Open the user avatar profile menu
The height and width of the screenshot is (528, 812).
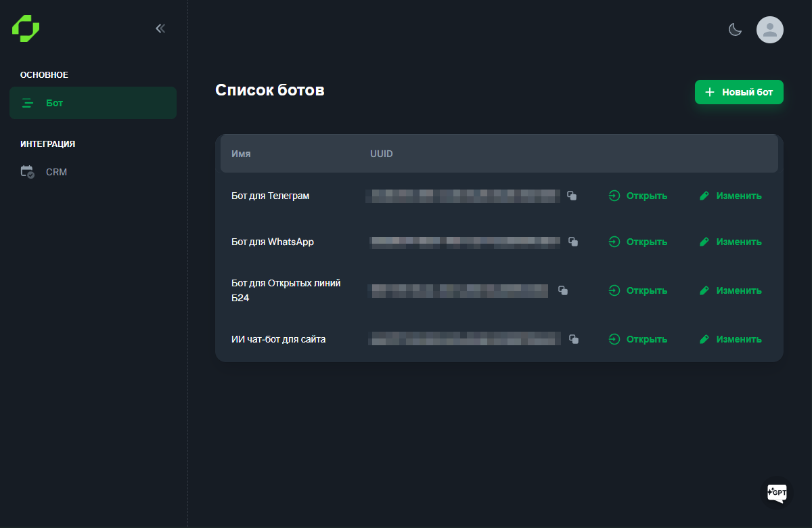[769, 30]
